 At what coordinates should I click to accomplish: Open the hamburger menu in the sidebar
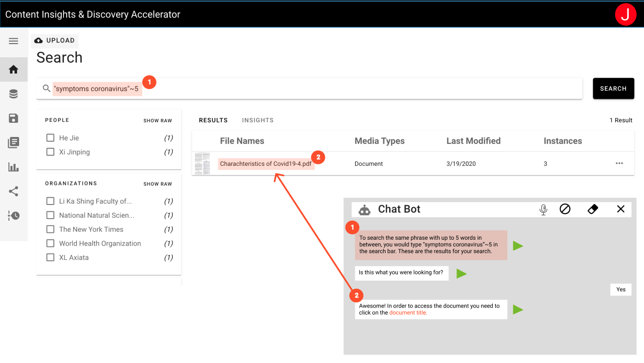pyautogui.click(x=14, y=41)
